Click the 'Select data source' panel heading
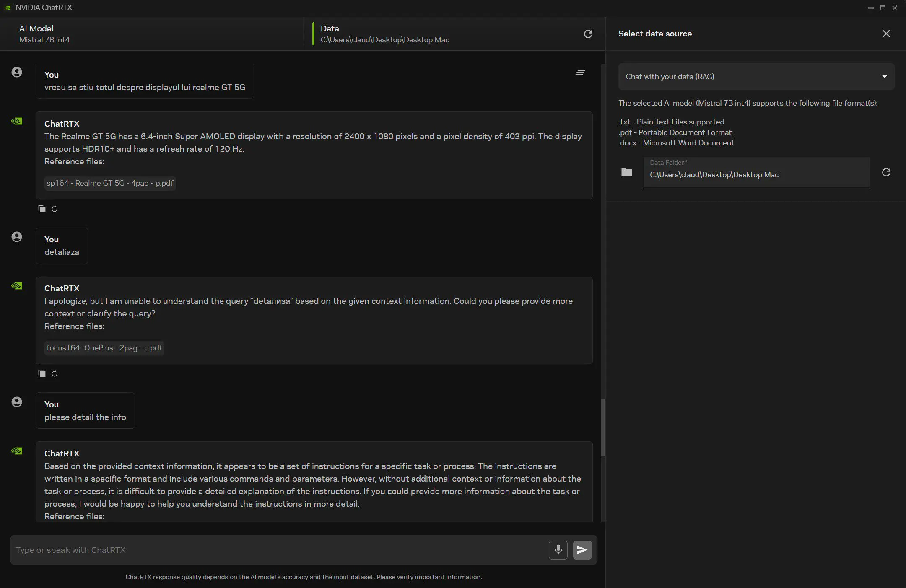This screenshot has width=906, height=588. 655,34
